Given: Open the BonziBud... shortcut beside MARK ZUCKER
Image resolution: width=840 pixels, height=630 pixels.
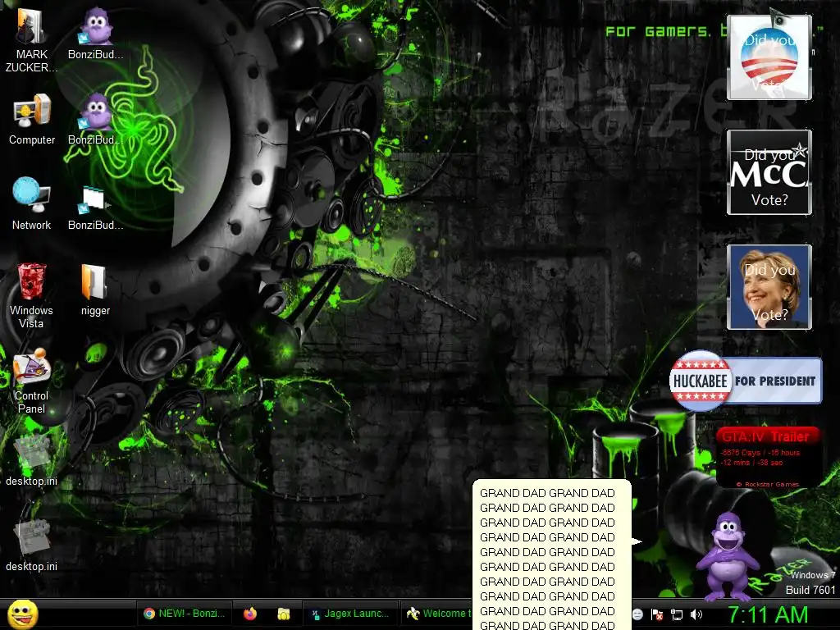Looking at the screenshot, I should (95, 34).
